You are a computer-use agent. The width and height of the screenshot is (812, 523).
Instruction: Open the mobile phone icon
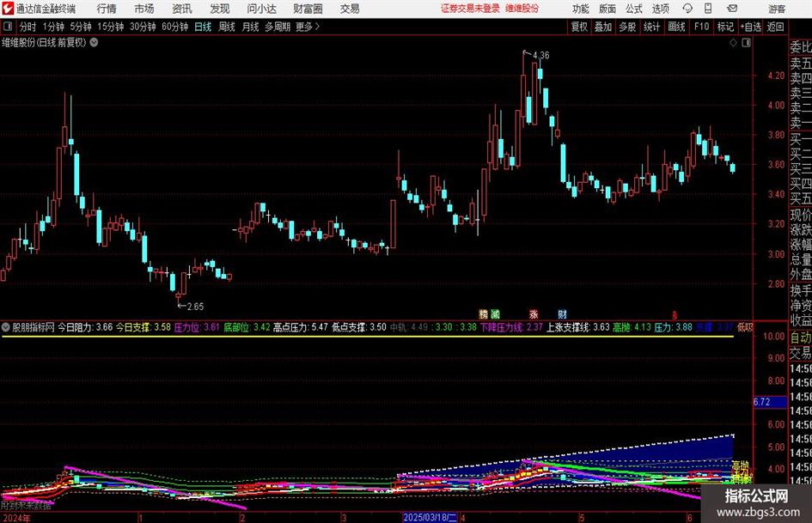[708, 9]
